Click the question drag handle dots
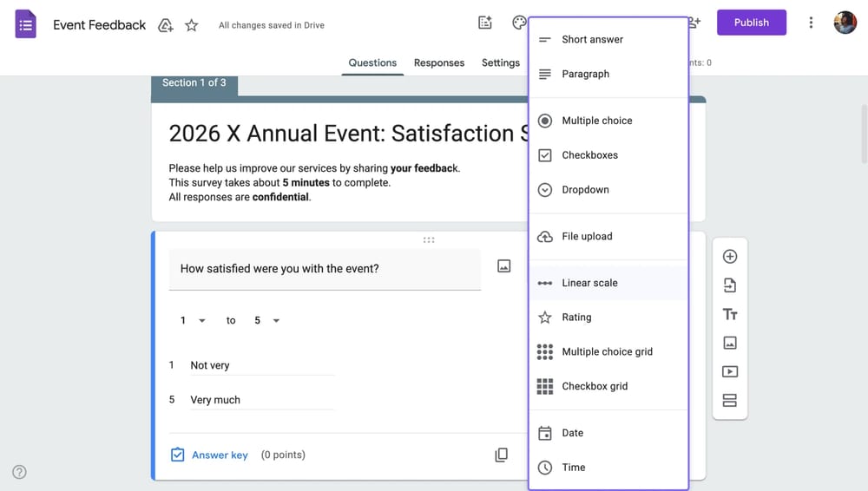868x491 pixels. [429, 239]
